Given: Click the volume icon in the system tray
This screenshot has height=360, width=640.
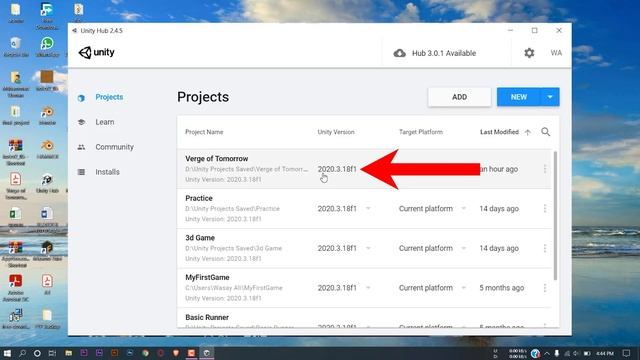Looking at the screenshot, I should pos(576,353).
